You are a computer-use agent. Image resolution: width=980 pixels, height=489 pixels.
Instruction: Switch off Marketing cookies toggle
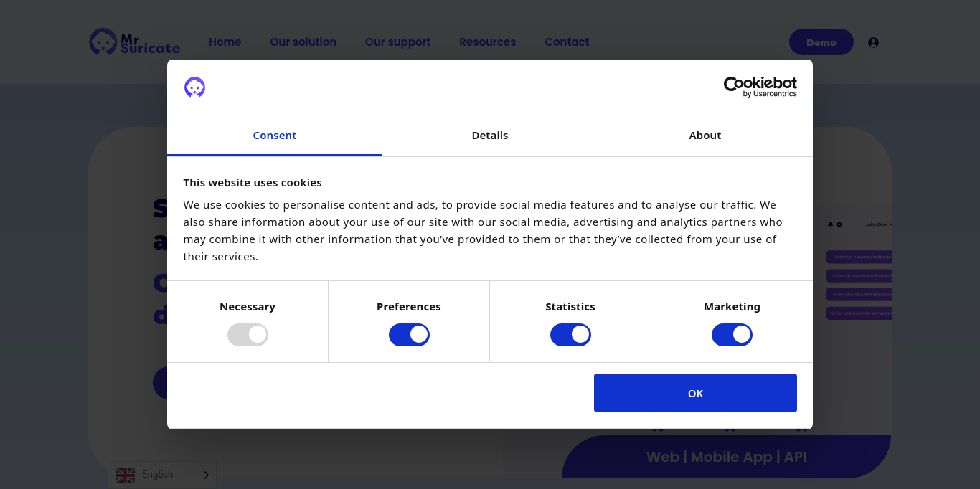[732, 335]
